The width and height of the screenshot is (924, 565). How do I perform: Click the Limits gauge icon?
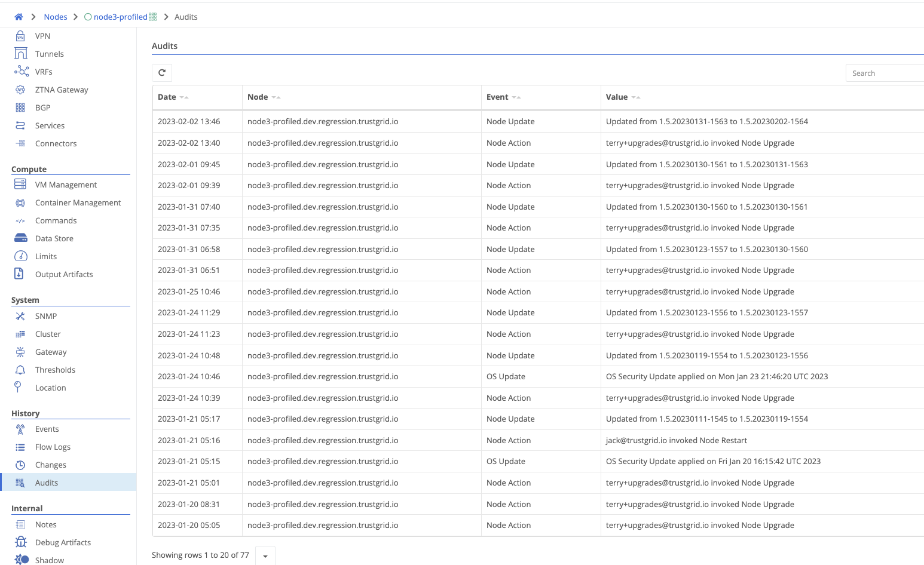(x=21, y=256)
